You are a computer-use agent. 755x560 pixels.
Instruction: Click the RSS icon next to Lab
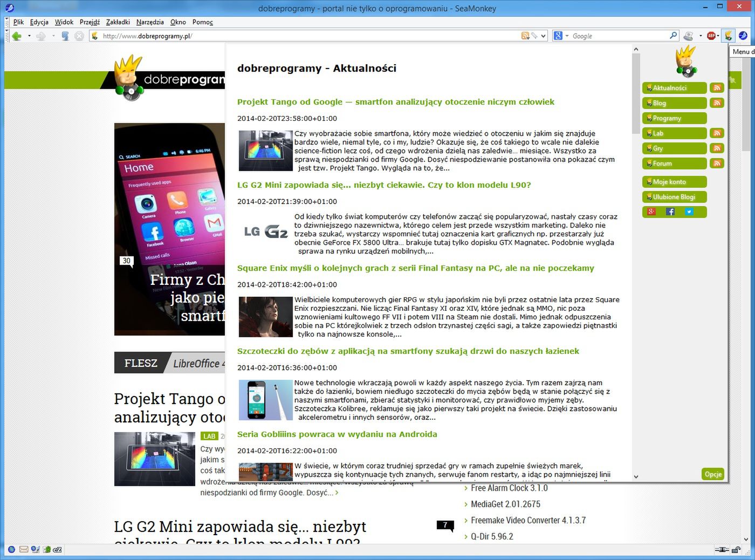click(x=717, y=133)
